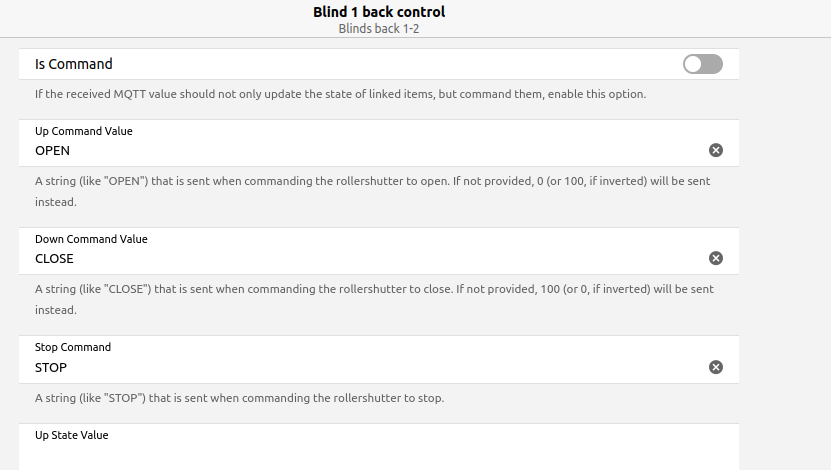Click the Is Command label
This screenshot has width=831, height=470.
click(74, 64)
